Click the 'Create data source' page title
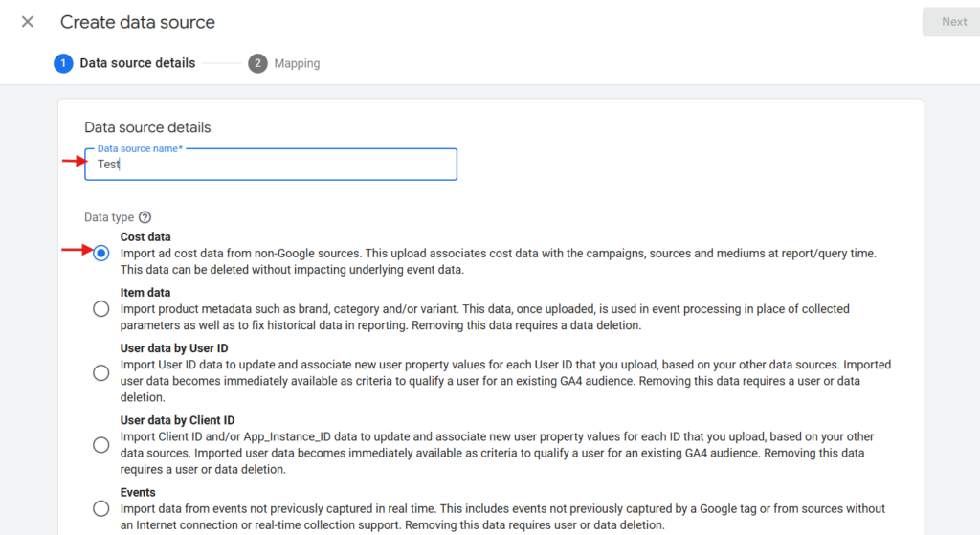980x535 pixels. click(x=138, y=22)
